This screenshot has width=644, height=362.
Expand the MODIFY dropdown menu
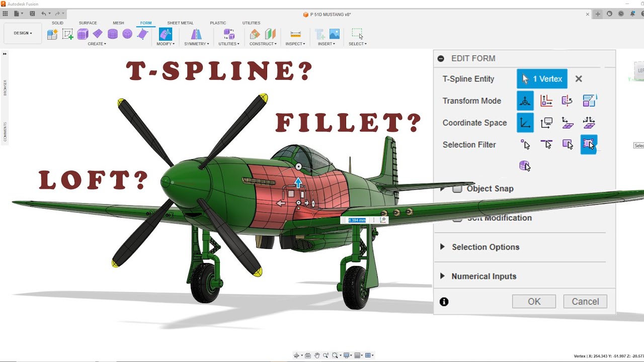166,44
